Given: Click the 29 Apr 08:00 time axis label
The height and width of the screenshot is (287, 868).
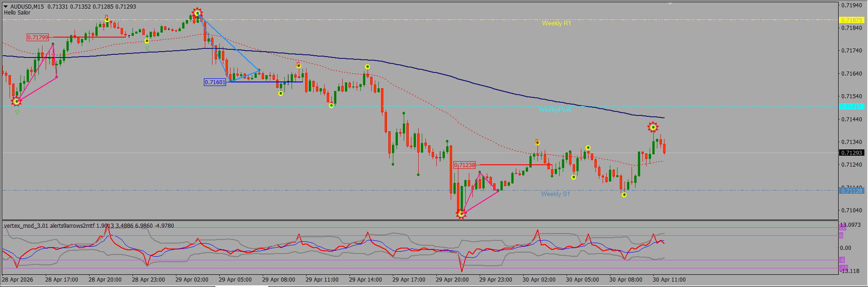Looking at the screenshot, I should [x=278, y=279].
